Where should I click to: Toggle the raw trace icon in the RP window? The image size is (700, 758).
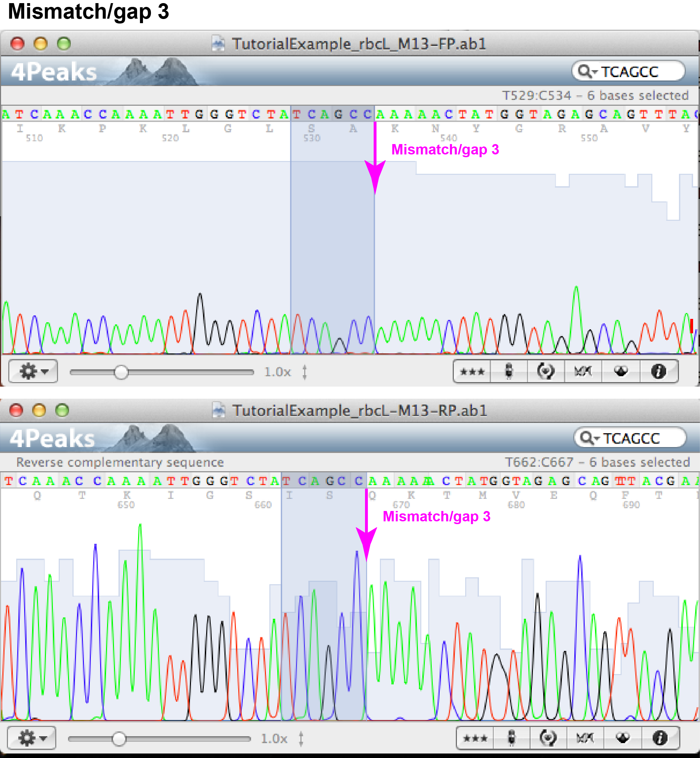coord(511,738)
